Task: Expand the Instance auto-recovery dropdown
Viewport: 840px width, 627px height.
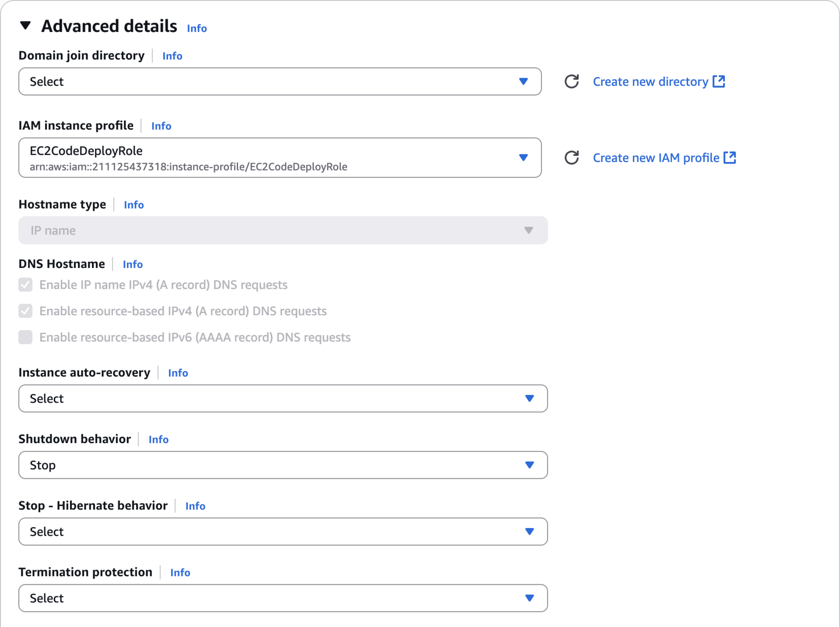Action: pyautogui.click(x=283, y=398)
